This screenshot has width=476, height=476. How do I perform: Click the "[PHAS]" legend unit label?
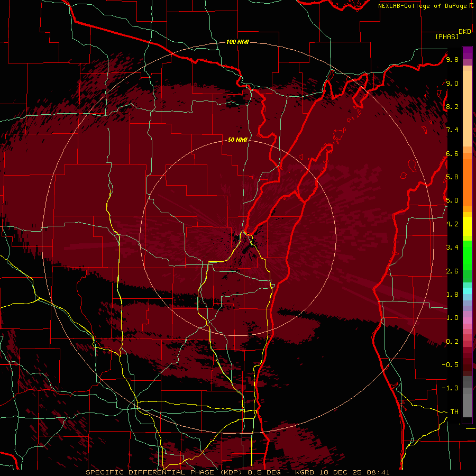[x=447, y=36]
